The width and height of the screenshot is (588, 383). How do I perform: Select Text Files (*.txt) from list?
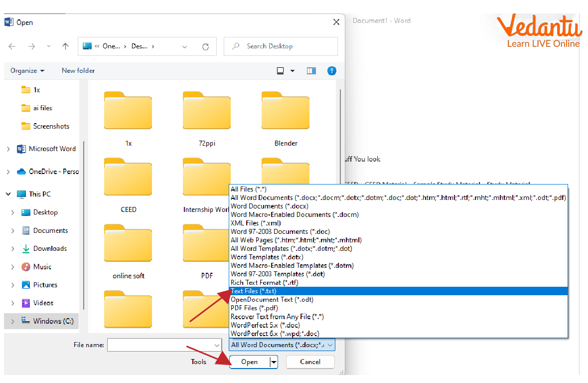253,291
